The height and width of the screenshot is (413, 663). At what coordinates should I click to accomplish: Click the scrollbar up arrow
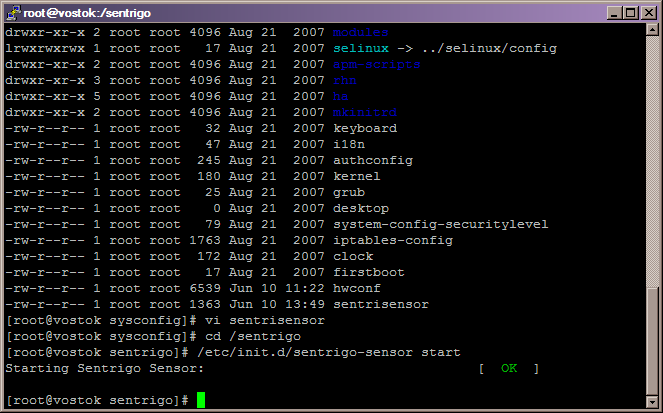pyautogui.click(x=652, y=30)
